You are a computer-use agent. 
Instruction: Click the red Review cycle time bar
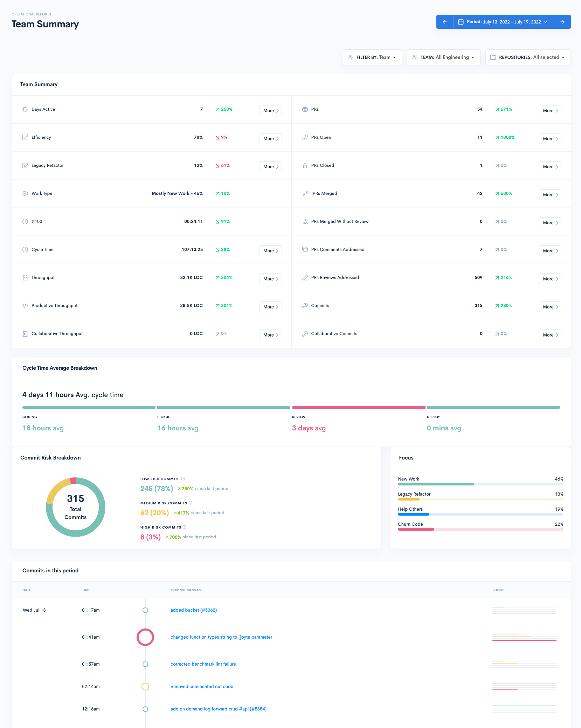(x=359, y=407)
